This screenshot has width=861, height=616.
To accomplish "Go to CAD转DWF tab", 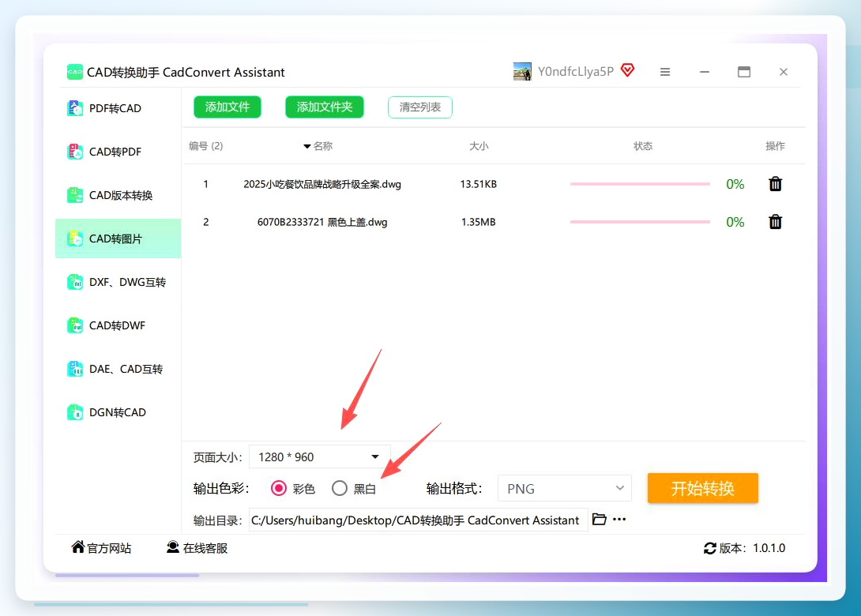I will (x=118, y=325).
